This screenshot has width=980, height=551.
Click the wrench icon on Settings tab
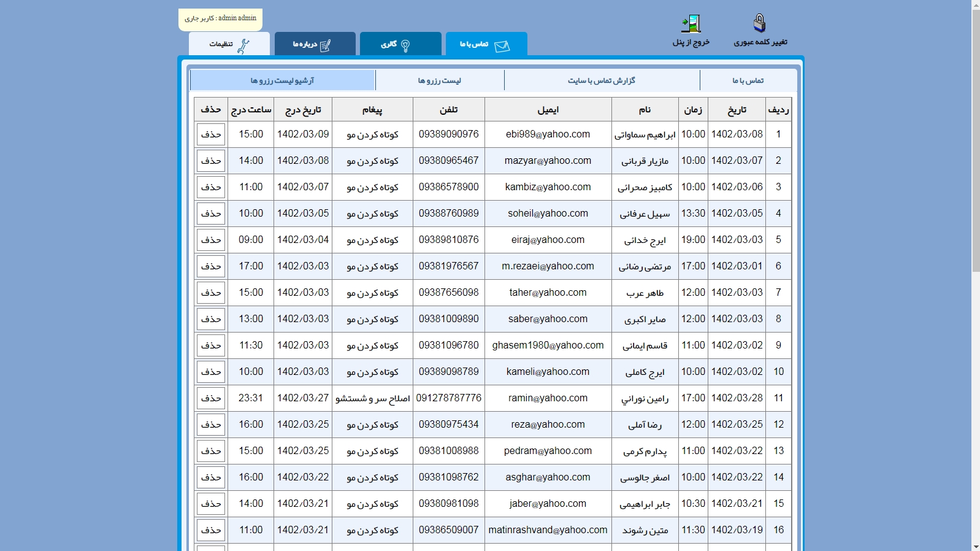coord(243,46)
